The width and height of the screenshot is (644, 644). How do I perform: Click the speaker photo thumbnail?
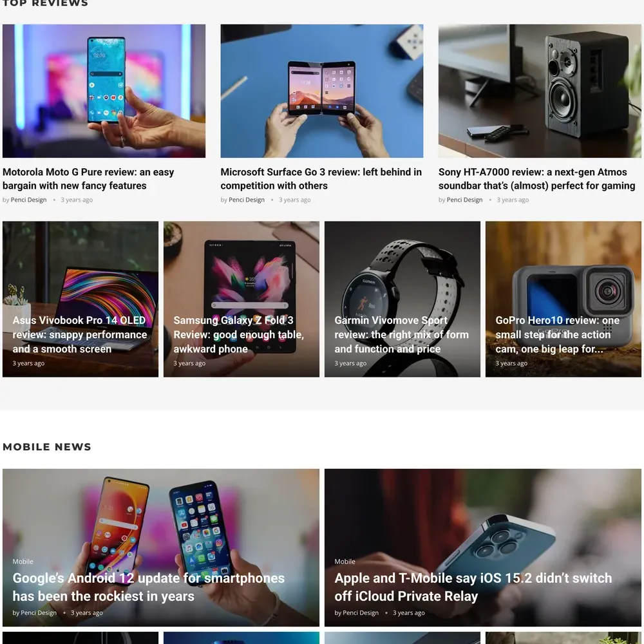pos(540,91)
